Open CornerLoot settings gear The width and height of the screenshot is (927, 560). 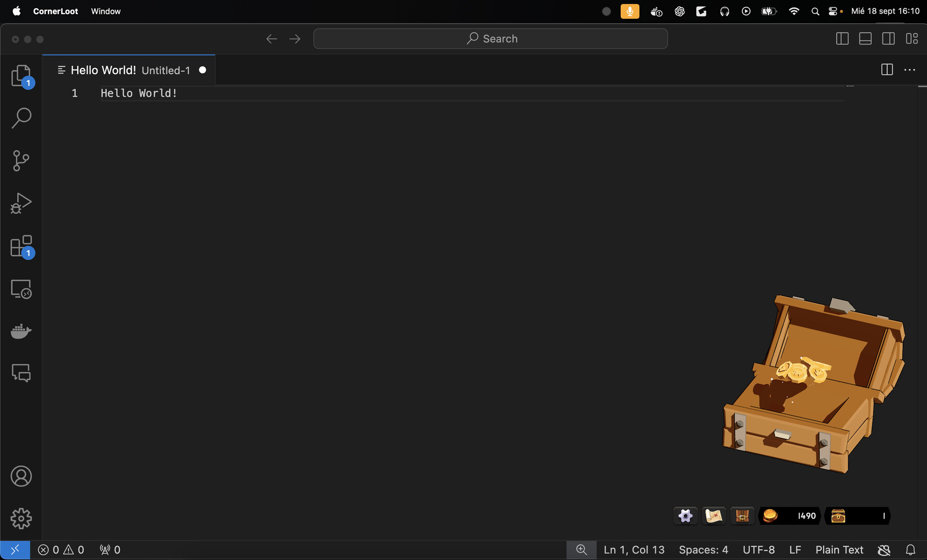(685, 515)
